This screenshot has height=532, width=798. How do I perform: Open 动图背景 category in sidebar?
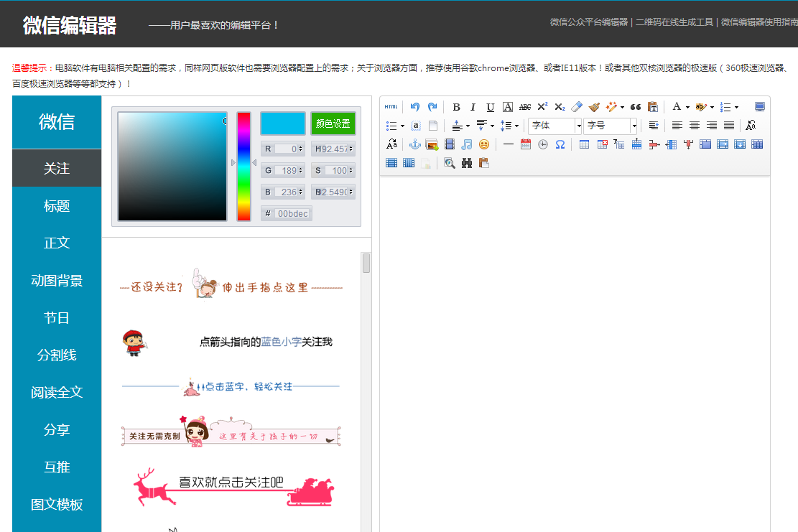click(57, 280)
